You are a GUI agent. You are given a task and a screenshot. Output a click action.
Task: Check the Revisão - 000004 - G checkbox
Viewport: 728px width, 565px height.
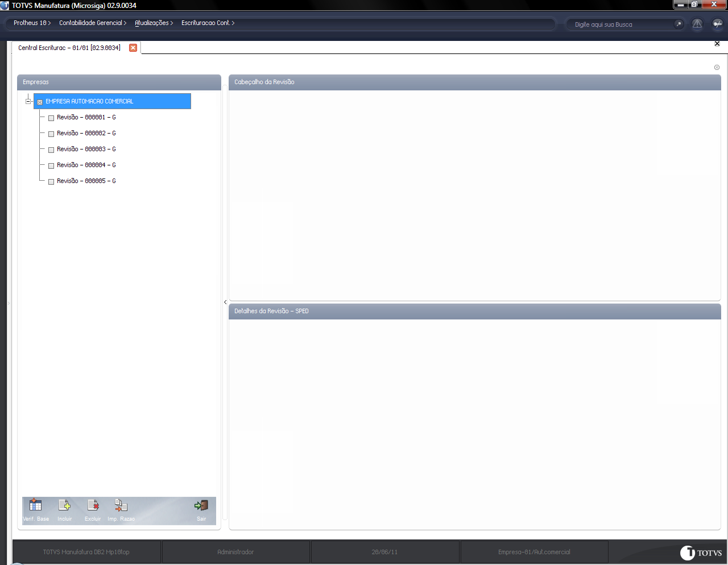coord(51,166)
